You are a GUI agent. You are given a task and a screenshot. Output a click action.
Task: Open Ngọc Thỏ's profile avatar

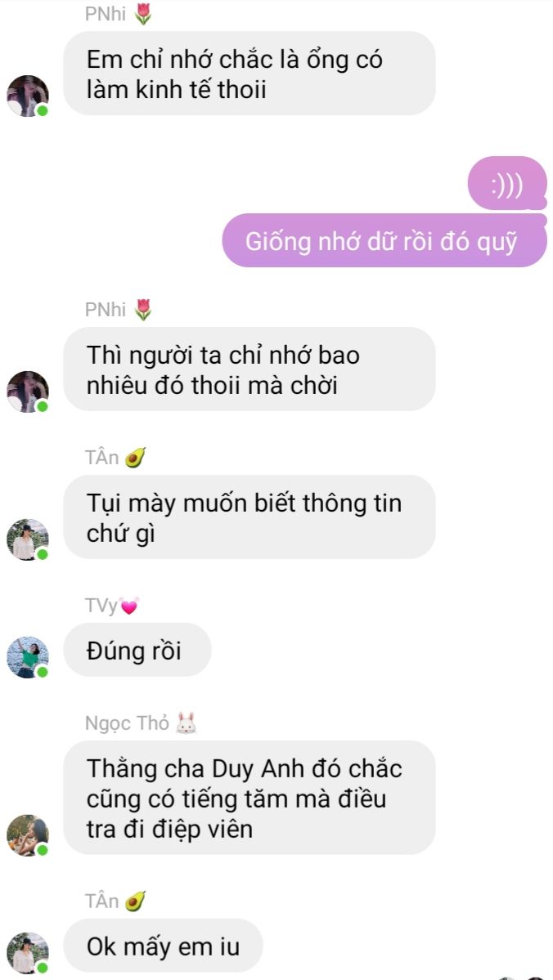28,835
